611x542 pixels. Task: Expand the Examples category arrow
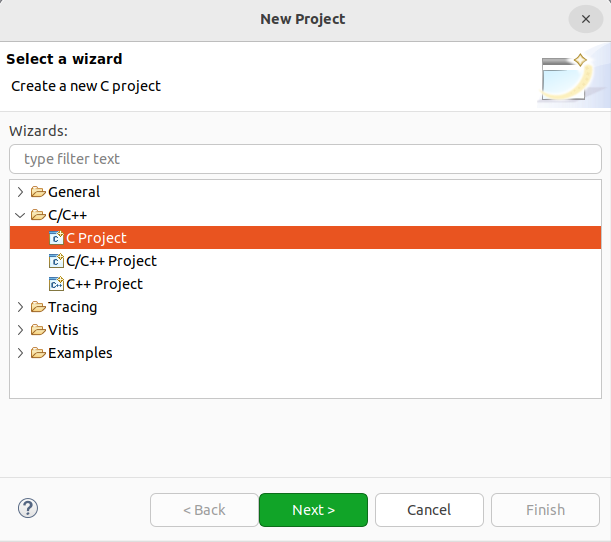20,353
